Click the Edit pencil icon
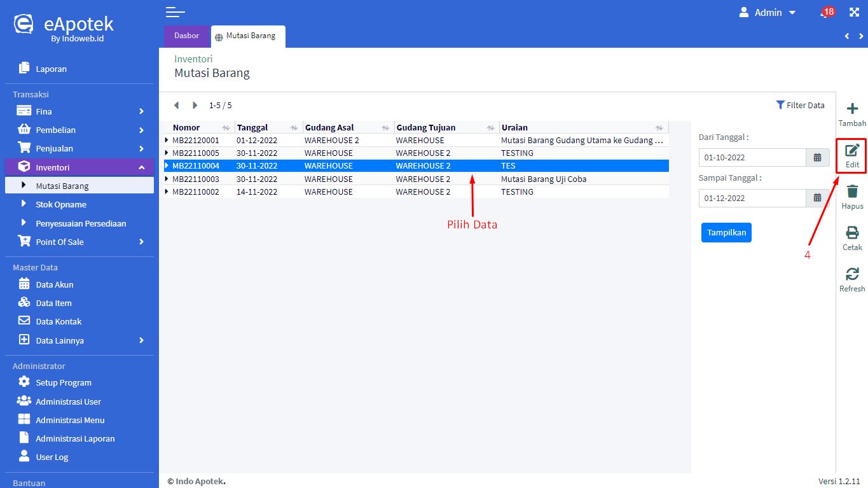The image size is (868, 488). [852, 151]
